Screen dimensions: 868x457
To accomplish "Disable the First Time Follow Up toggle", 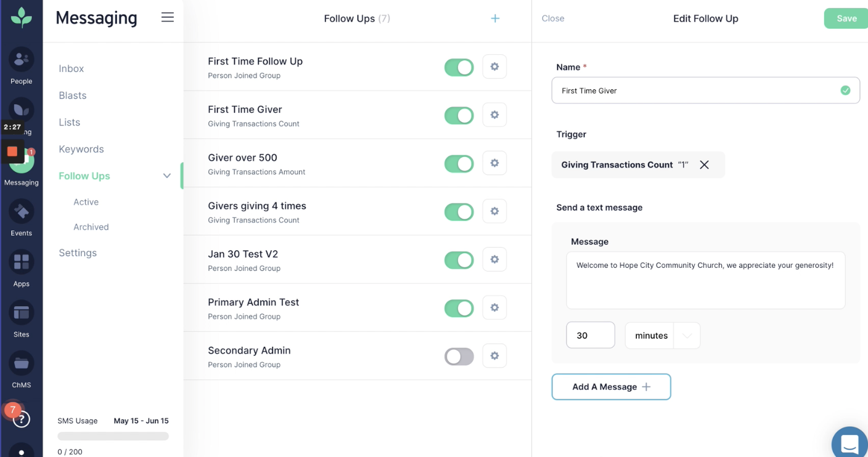I will coord(459,67).
